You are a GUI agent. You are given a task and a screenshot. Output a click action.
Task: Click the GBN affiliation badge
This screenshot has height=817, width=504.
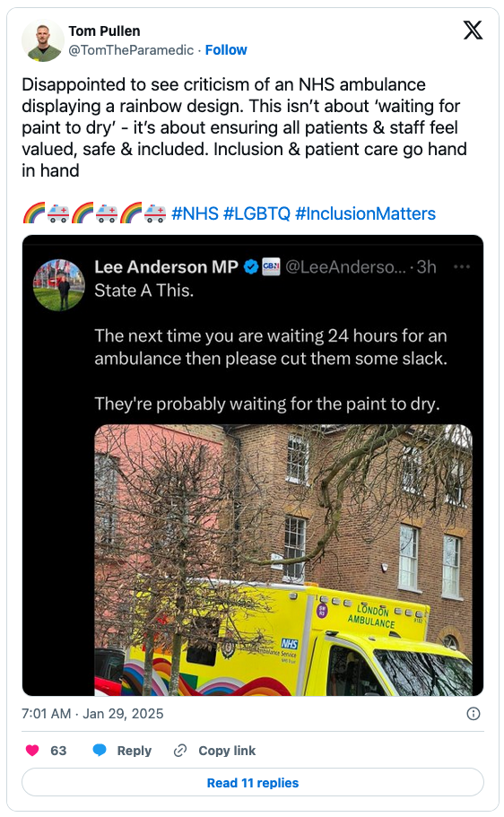click(271, 266)
